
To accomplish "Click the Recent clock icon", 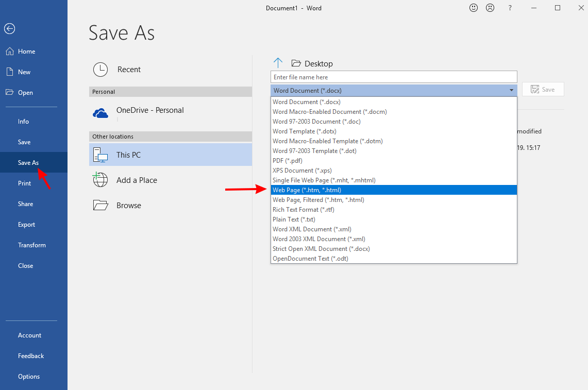I will 100,70.
